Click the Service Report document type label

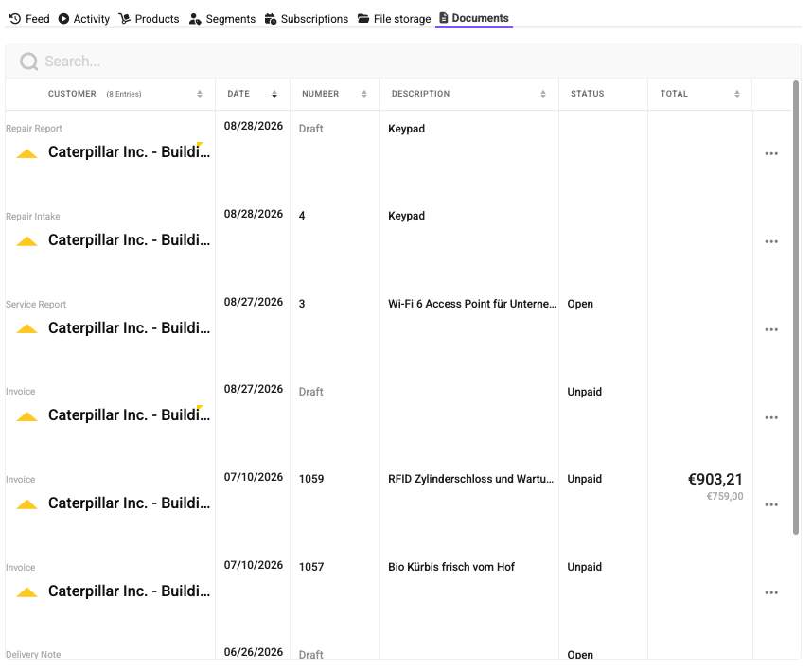point(36,305)
